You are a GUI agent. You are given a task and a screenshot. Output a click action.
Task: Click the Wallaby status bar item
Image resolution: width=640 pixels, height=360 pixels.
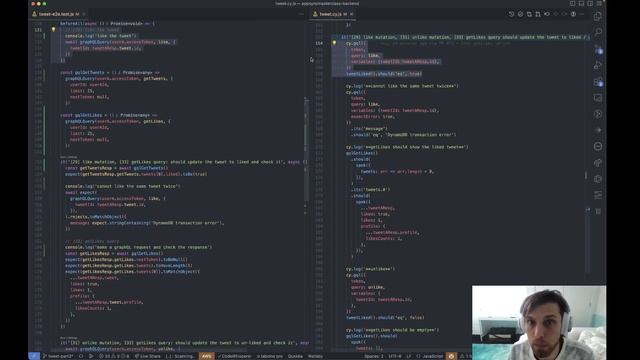315,356
